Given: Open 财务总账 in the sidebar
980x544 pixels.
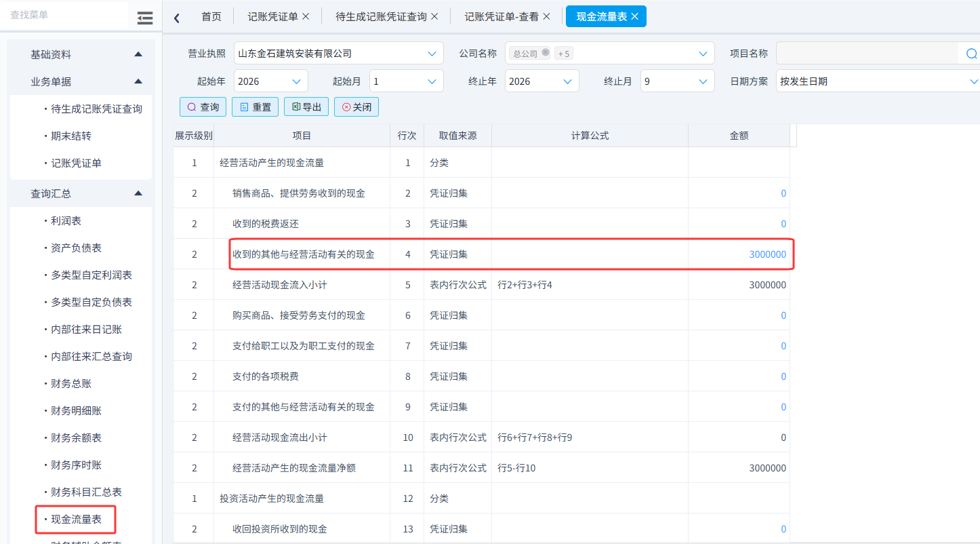Looking at the screenshot, I should tap(71, 384).
